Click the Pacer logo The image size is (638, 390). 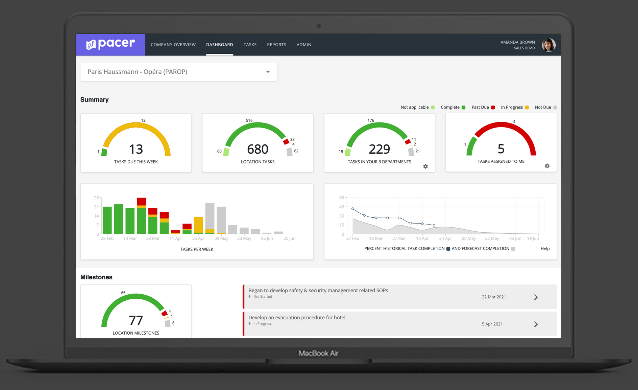110,44
